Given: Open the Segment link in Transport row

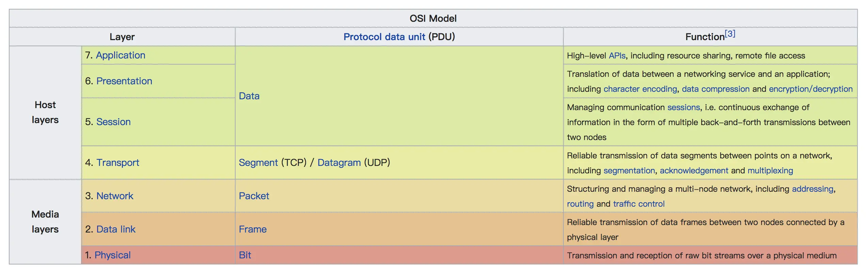Looking at the screenshot, I should point(258,163).
